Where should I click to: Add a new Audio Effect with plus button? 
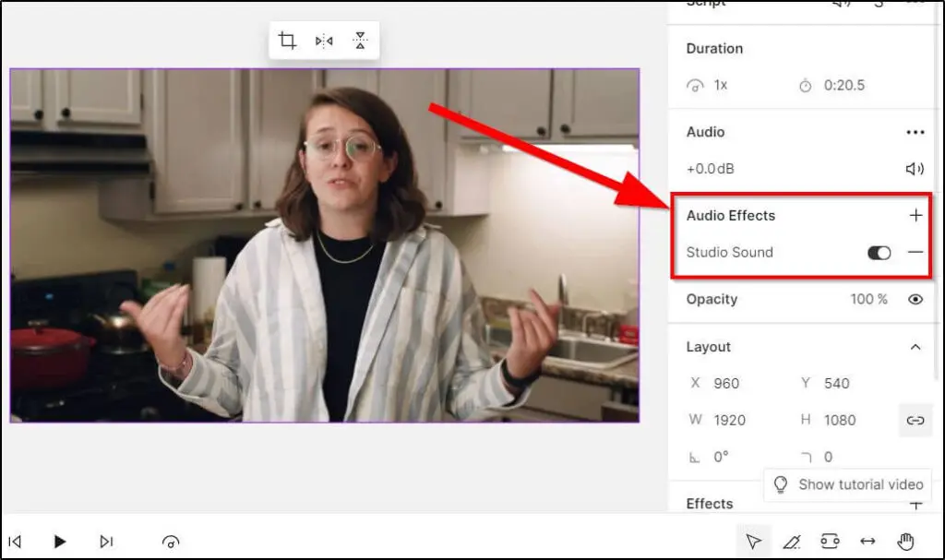click(x=915, y=215)
